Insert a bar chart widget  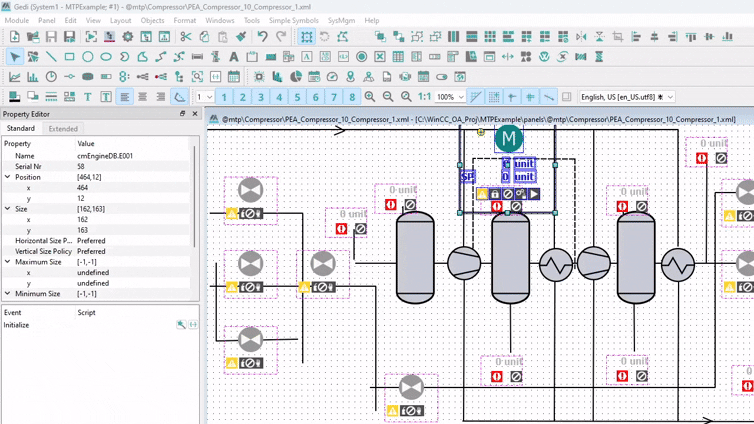[33, 77]
